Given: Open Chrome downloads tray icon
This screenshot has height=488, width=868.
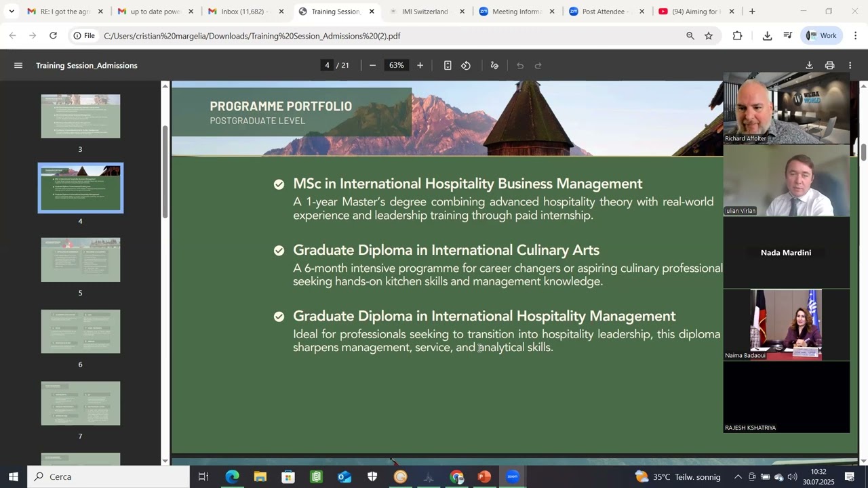Looking at the screenshot, I should click(x=767, y=36).
